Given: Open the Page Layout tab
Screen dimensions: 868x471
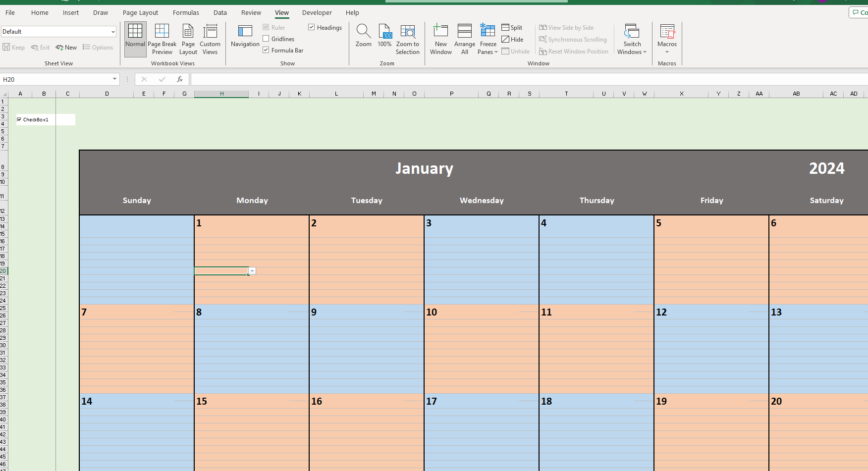Looking at the screenshot, I should click(x=140, y=12).
